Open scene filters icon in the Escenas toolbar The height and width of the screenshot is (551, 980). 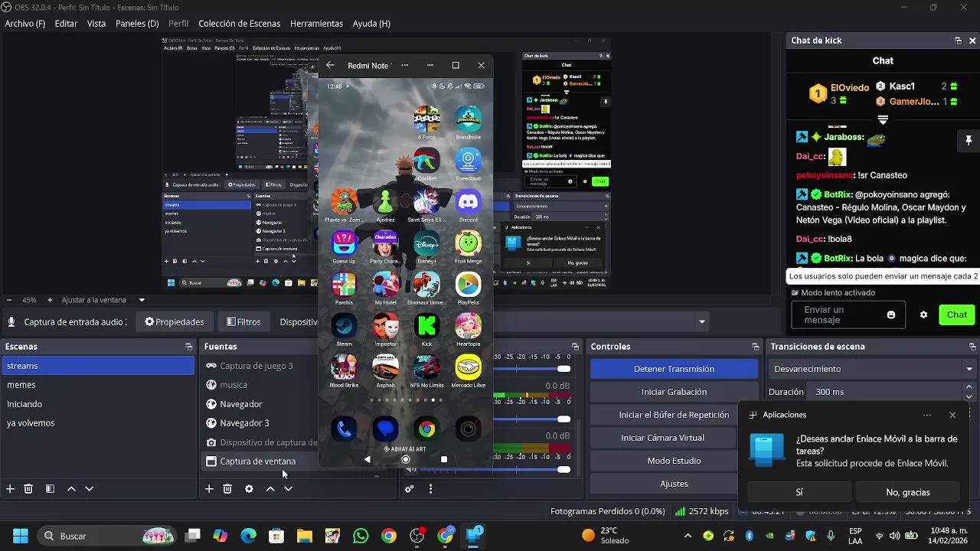pyautogui.click(x=50, y=489)
